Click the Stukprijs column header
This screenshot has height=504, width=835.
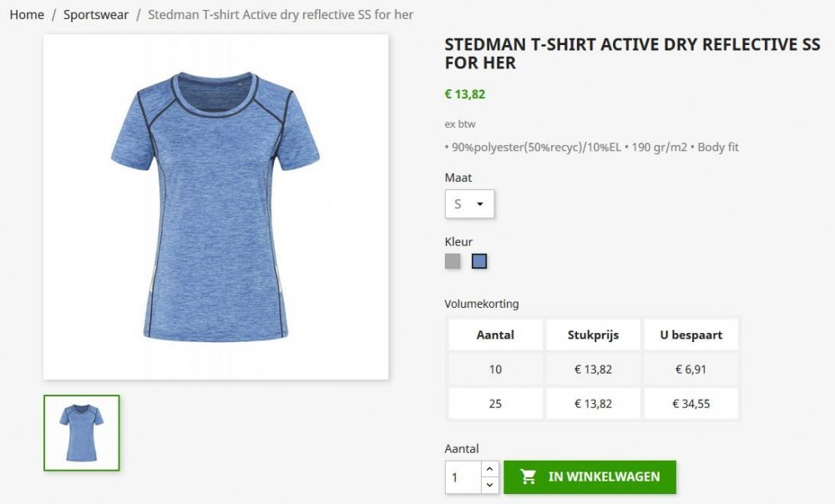tap(592, 335)
